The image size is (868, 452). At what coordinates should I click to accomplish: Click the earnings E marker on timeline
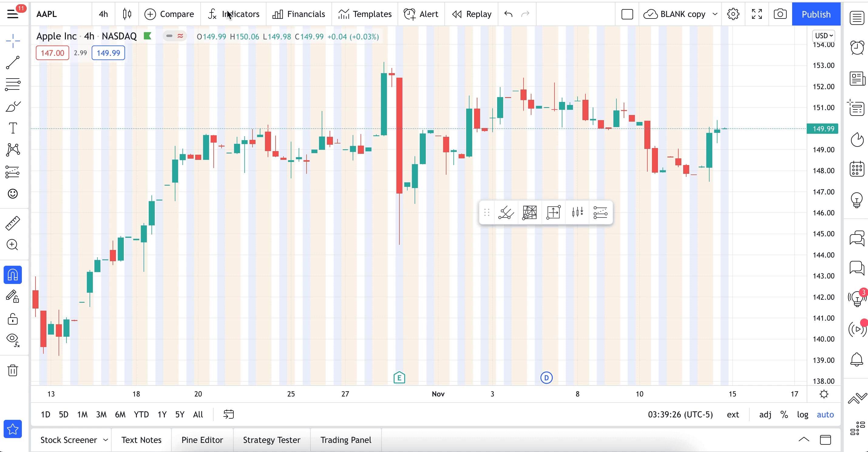click(x=399, y=378)
